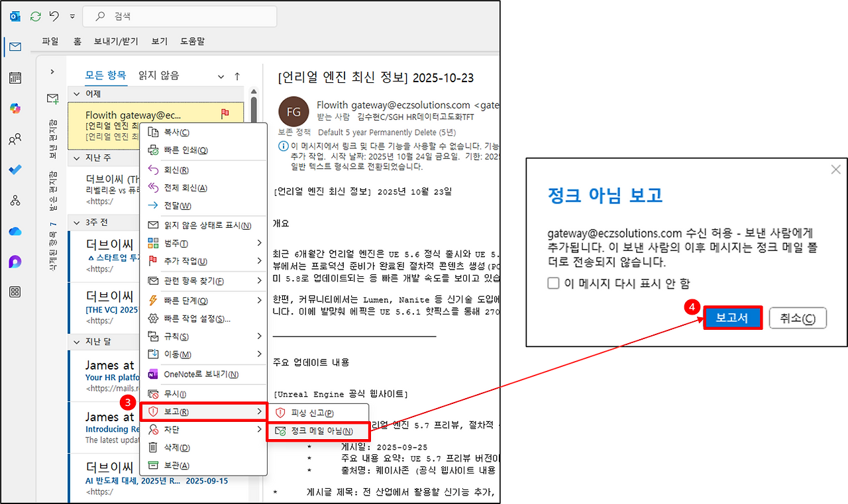The height and width of the screenshot is (504, 848).
Task: Open the purple Loop app icon
Action: 15,262
